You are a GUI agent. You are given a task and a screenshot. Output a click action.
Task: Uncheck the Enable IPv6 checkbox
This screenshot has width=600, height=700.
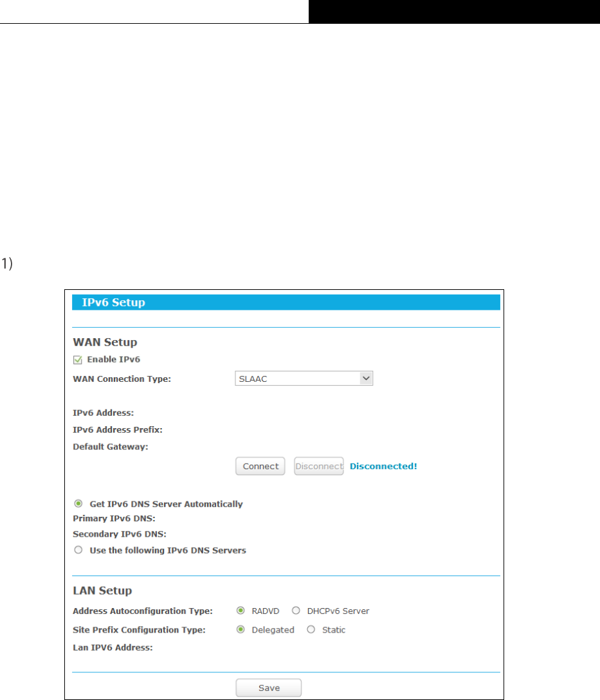78,360
